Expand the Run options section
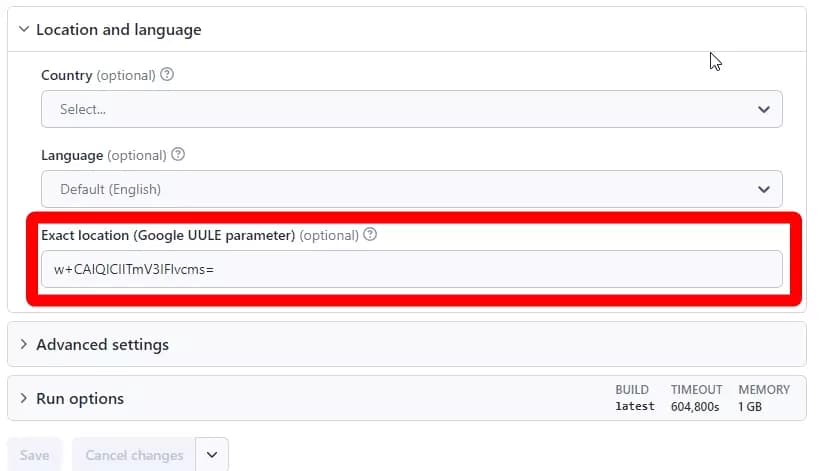This screenshot has width=834, height=471. pos(407,398)
